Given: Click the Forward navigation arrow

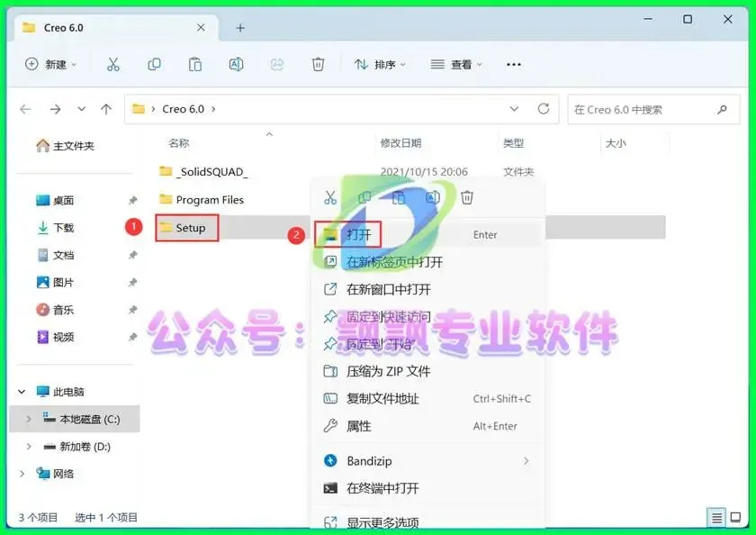Looking at the screenshot, I should [x=56, y=110].
